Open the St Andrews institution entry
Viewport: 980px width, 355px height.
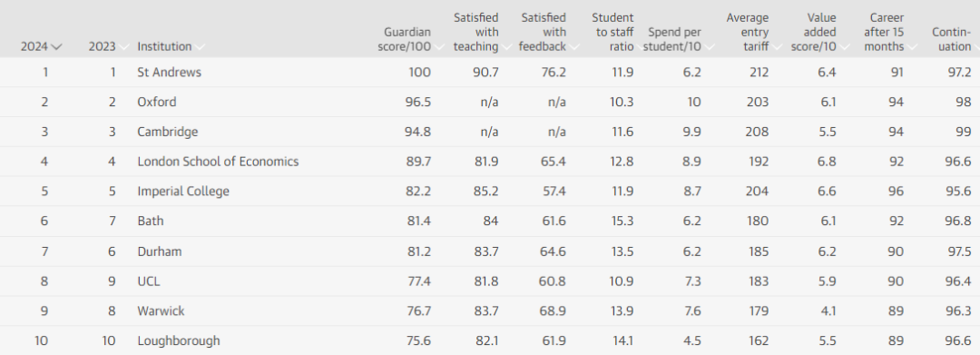point(170,72)
